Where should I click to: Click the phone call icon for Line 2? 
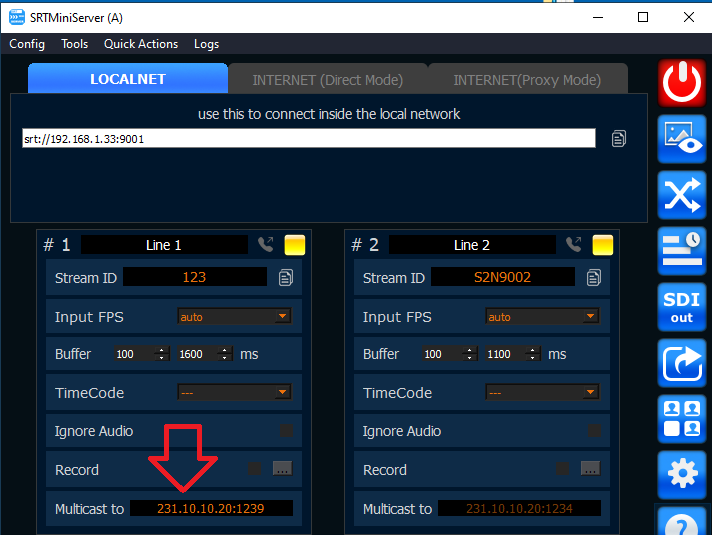[x=574, y=244]
